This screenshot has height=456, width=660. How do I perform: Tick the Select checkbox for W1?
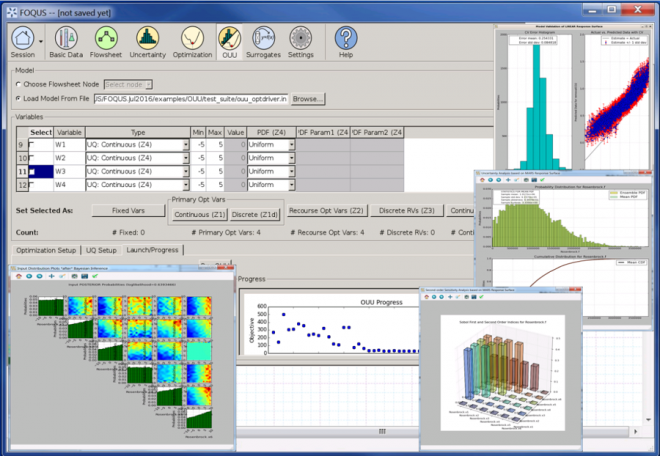pos(32,144)
